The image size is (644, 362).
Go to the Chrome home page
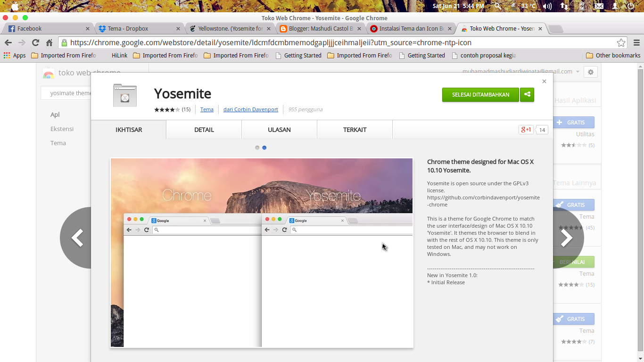tap(49, 42)
